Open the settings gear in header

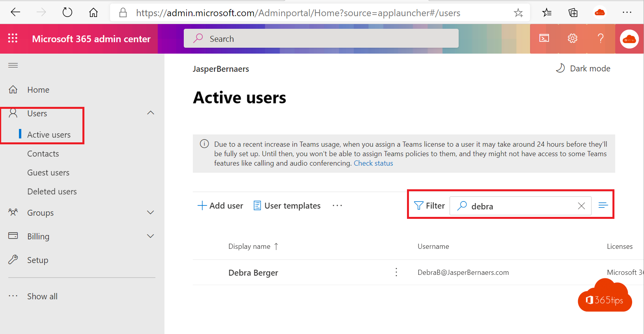(x=573, y=38)
